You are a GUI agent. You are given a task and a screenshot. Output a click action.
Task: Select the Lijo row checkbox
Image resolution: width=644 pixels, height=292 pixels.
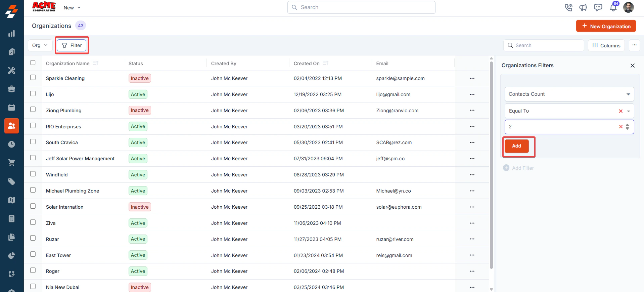[33, 93]
